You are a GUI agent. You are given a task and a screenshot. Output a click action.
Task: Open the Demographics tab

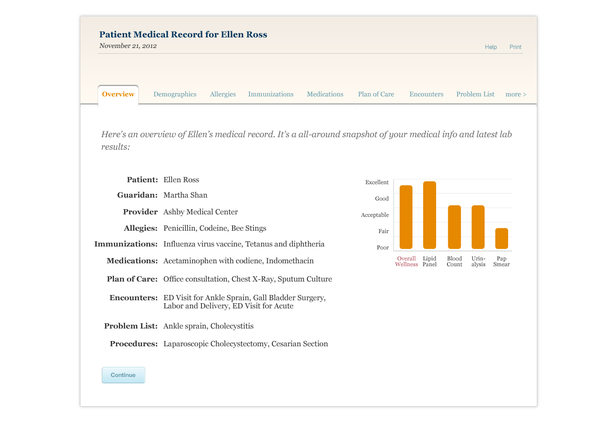pyautogui.click(x=175, y=94)
